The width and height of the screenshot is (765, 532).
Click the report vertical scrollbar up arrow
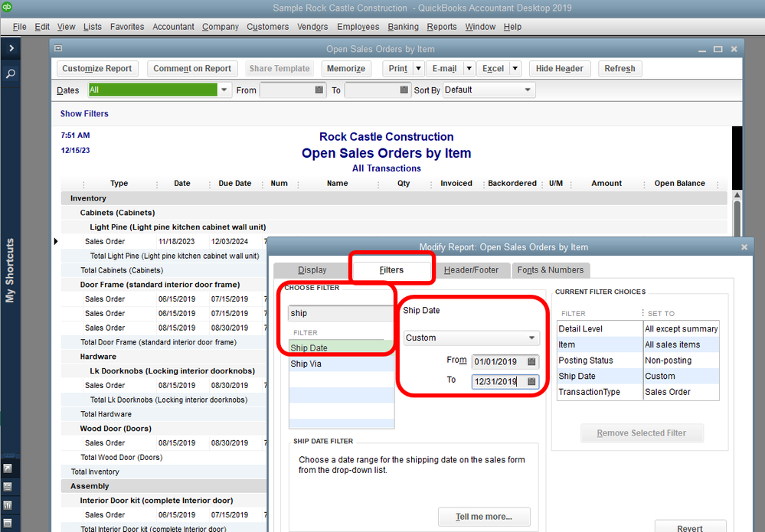coord(737,195)
